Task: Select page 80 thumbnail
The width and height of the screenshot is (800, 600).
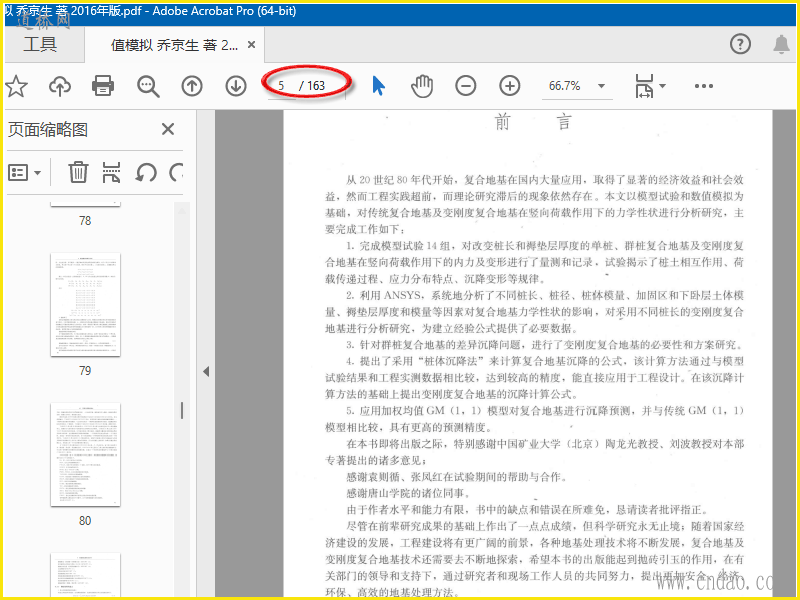Action: coord(85,455)
